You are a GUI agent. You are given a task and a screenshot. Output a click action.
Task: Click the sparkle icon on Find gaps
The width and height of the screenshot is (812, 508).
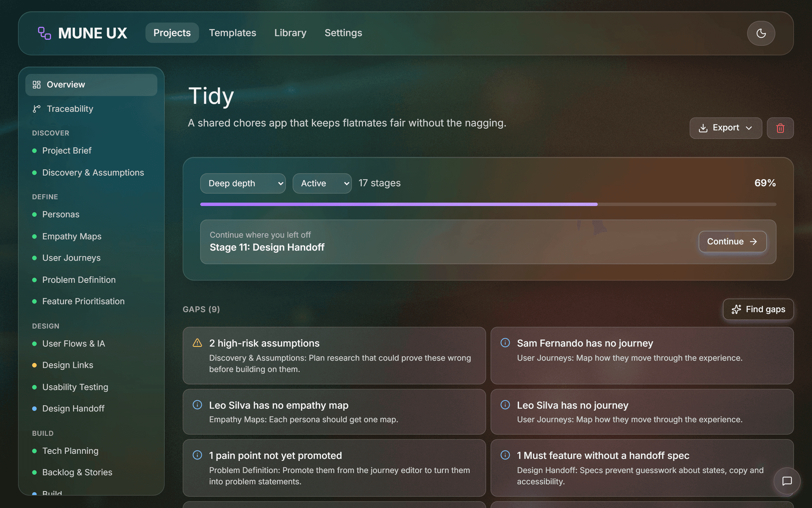click(736, 309)
